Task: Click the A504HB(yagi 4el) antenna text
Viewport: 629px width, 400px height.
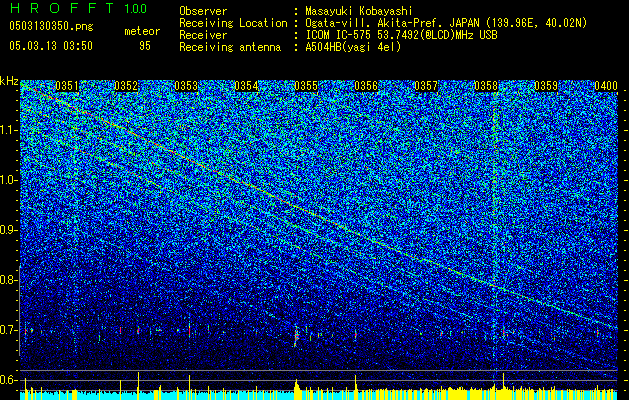Action: [x=353, y=47]
